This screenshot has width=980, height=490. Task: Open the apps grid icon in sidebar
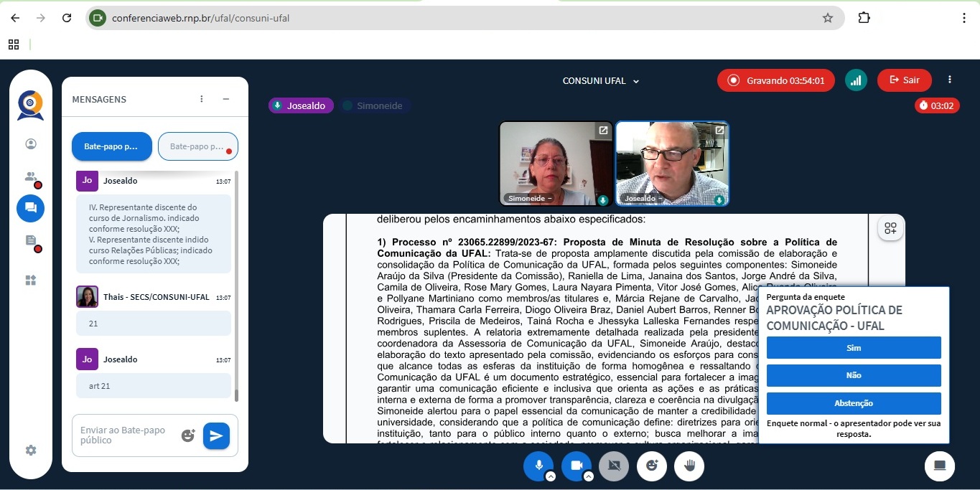click(30, 281)
